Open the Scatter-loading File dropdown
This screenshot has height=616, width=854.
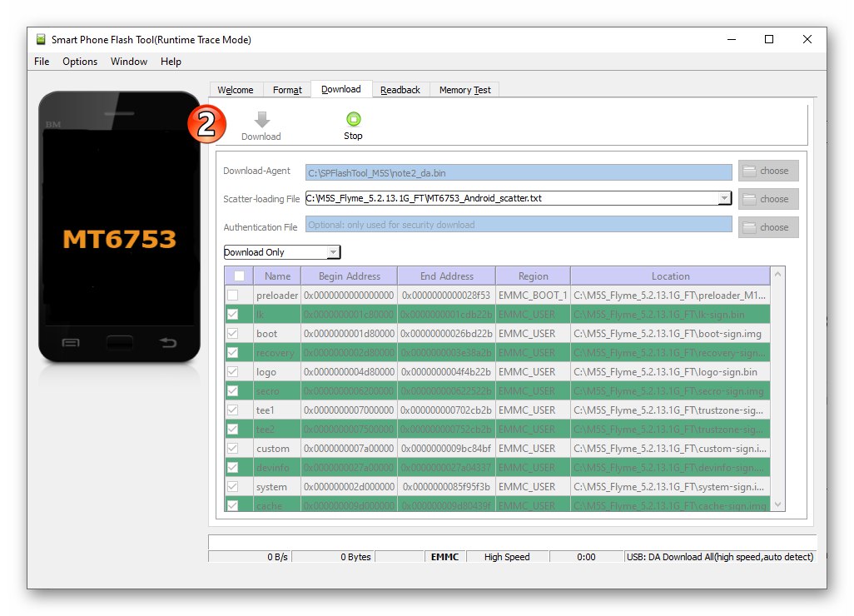point(726,198)
